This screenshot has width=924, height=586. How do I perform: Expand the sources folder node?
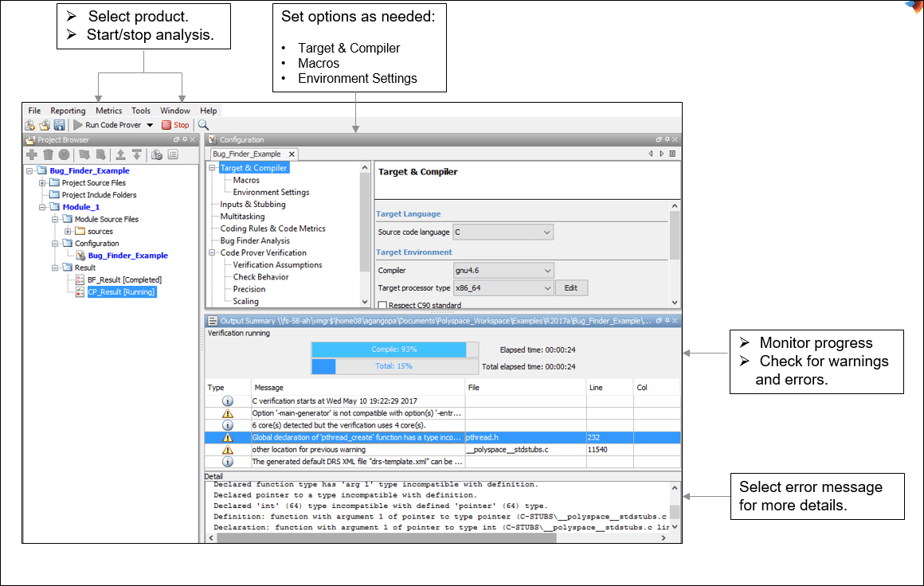(68, 232)
